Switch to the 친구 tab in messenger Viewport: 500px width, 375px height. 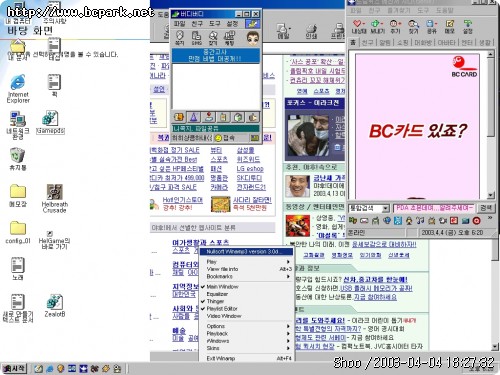point(368,43)
